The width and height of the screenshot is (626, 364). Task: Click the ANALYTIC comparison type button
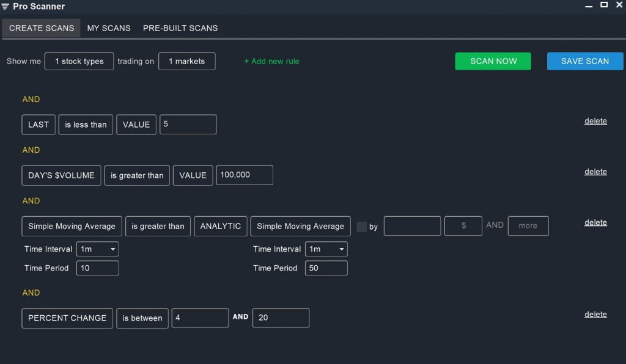220,226
